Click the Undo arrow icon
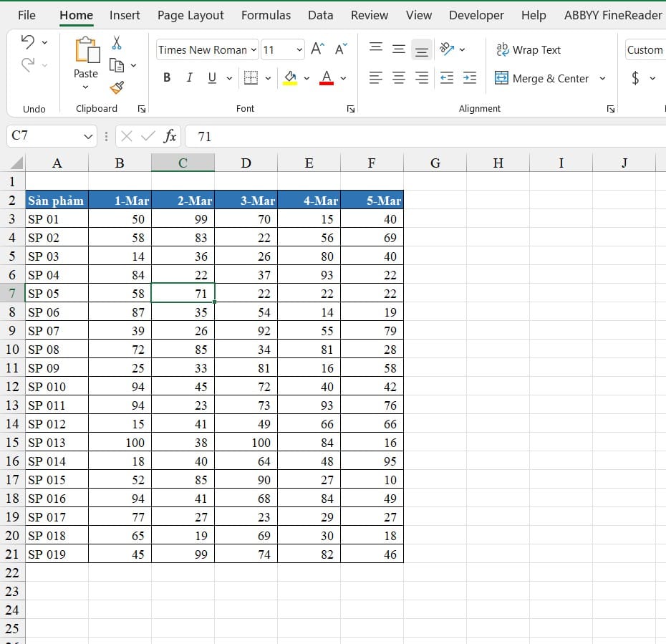The width and height of the screenshot is (666, 644). [28, 42]
